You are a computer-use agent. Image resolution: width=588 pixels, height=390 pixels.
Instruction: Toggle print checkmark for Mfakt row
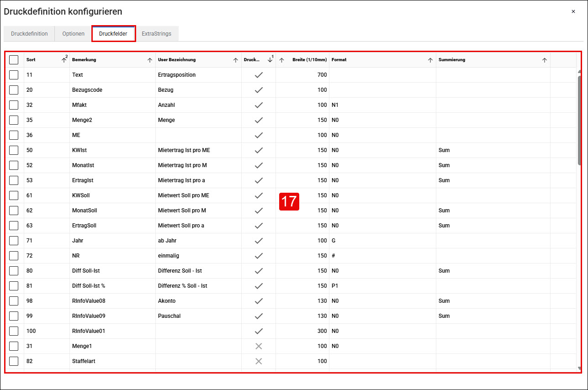point(259,105)
